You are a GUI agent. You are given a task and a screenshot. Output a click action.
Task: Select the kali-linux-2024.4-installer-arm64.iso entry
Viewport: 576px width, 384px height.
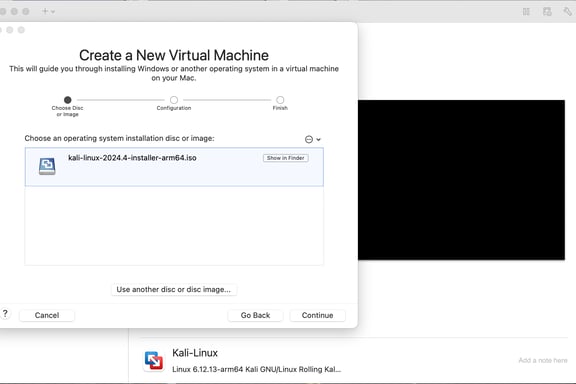pyautogui.click(x=174, y=167)
